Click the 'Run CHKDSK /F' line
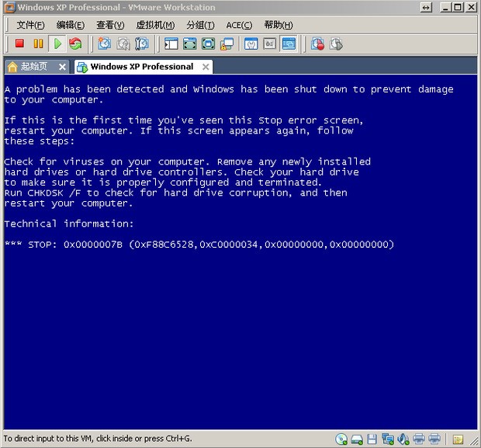Screen dimensions: 481x448 (x=176, y=193)
